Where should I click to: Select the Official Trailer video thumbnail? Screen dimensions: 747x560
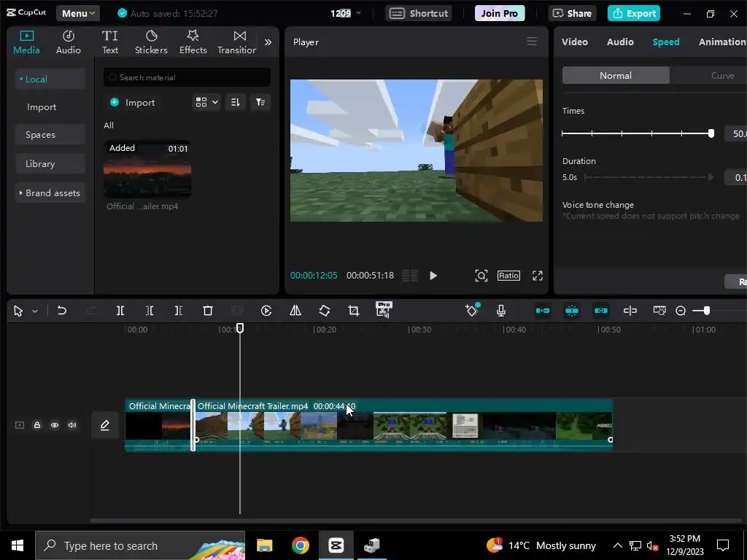147,169
